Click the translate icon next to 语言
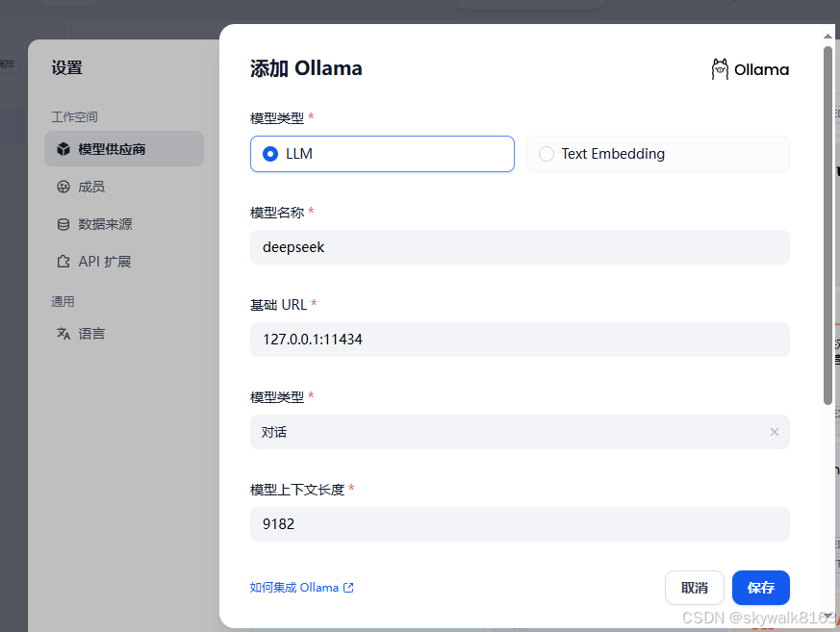Screen dimensions: 840x632 64,334
